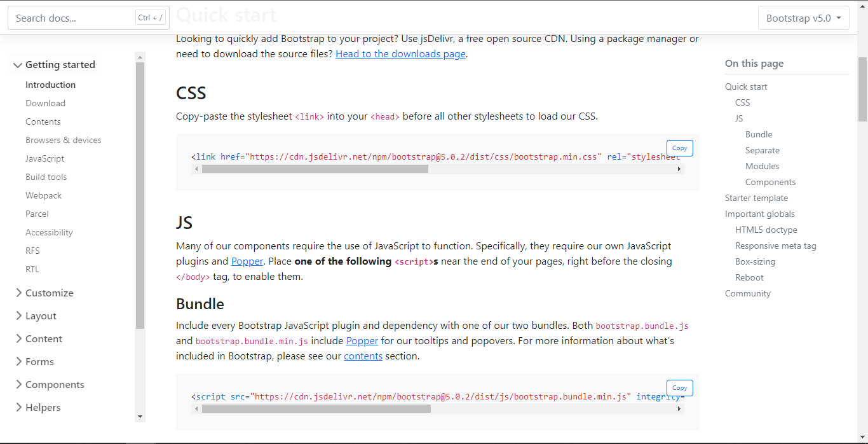Copy the bundle script snippet
The height and width of the screenshot is (444, 868).
click(x=679, y=387)
